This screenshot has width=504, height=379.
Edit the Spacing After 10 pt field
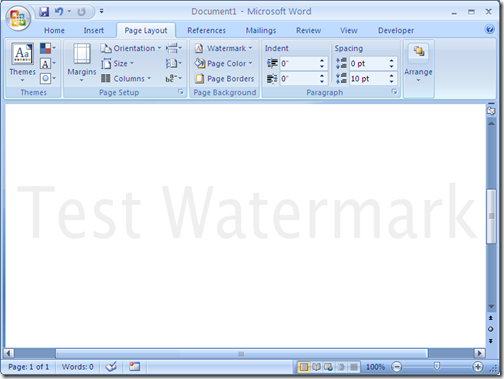pos(368,79)
